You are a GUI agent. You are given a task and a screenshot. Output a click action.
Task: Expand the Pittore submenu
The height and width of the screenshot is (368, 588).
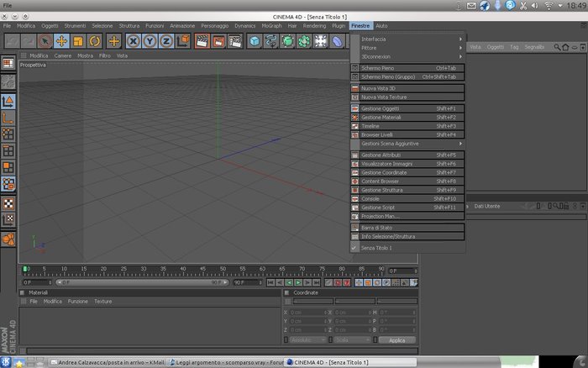click(x=407, y=48)
